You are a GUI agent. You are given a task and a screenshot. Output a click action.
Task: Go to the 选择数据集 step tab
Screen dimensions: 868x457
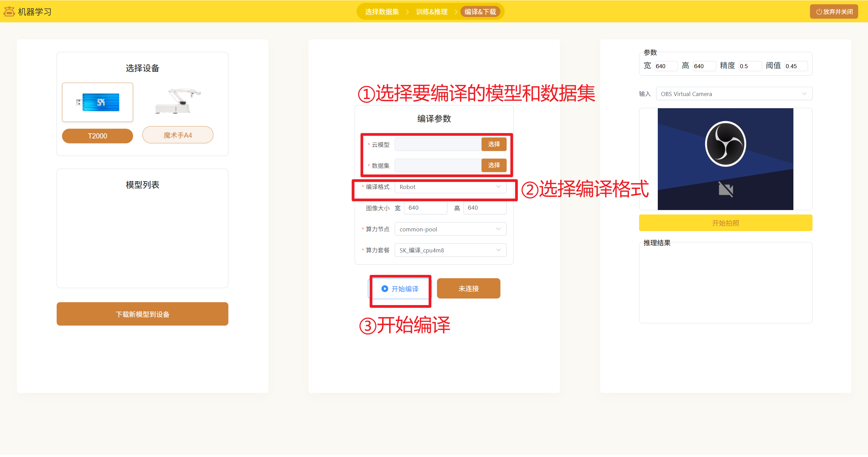click(x=382, y=12)
